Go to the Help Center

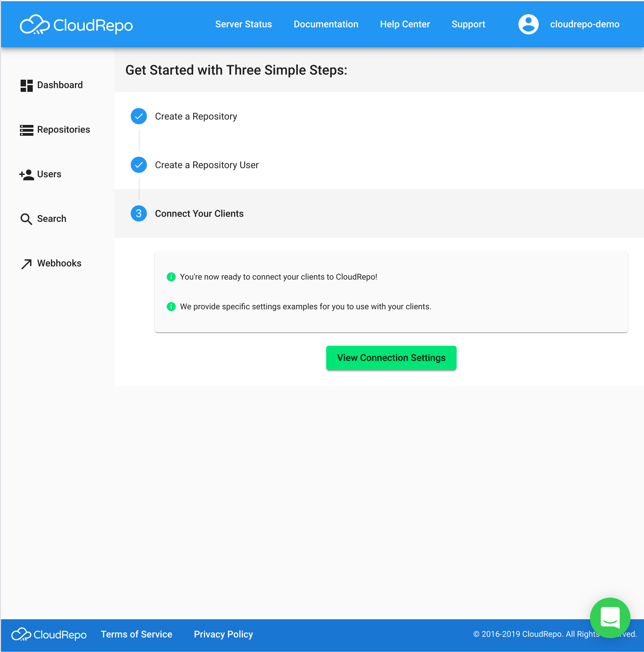pos(405,24)
